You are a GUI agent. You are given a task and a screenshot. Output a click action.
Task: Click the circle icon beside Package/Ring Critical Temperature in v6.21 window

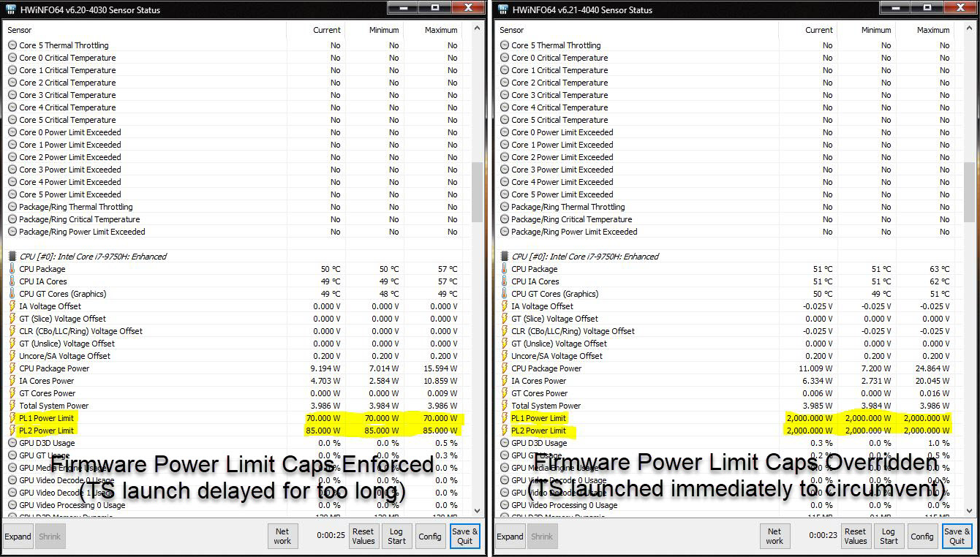tap(504, 219)
